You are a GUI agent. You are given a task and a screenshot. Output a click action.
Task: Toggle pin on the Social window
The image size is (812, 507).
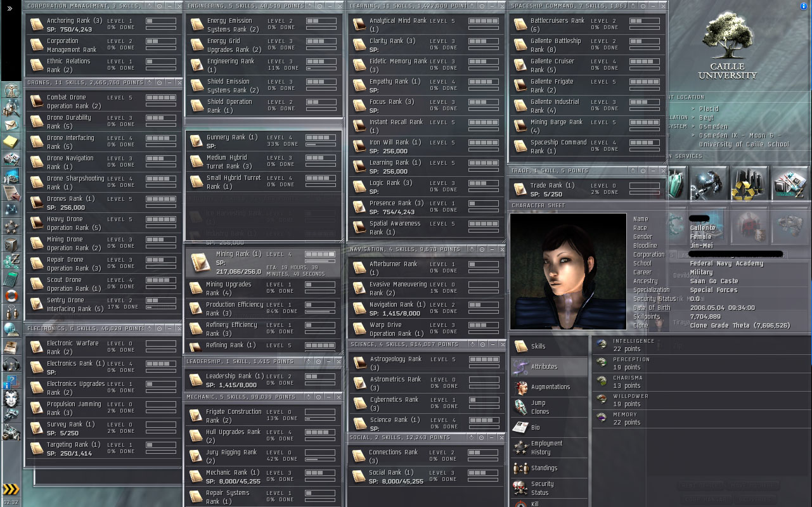tap(482, 438)
